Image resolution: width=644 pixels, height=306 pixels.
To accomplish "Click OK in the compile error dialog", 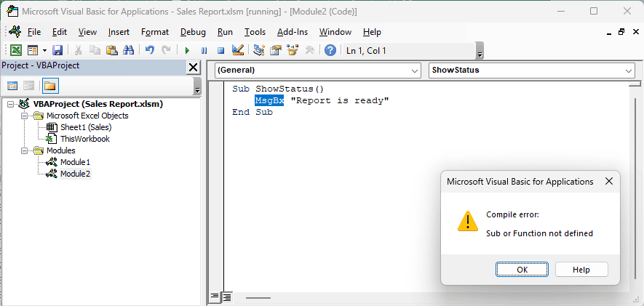I will point(522,270).
